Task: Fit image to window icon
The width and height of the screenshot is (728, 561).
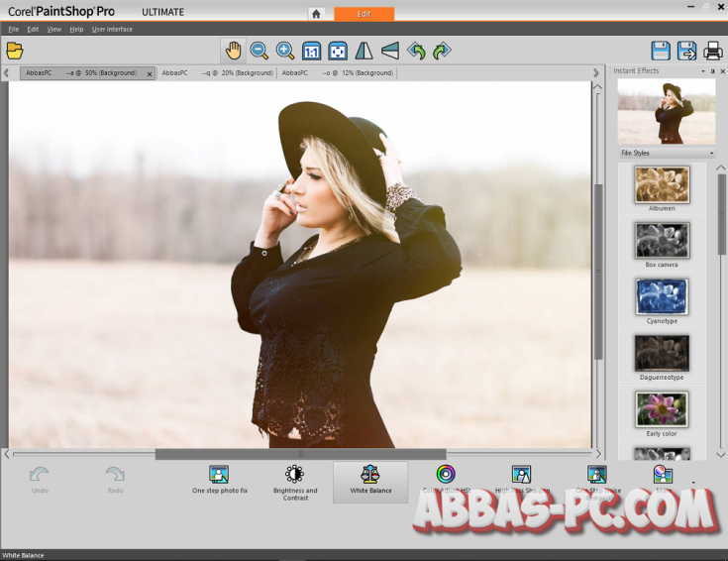Action: coord(338,51)
